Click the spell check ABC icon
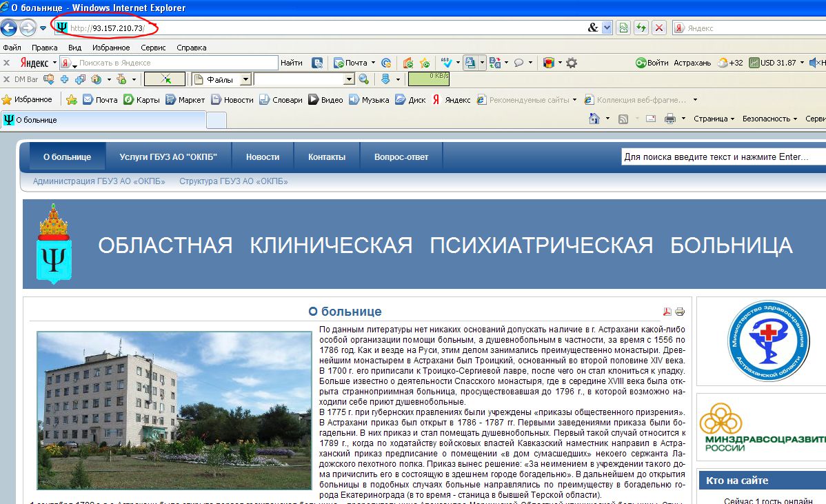This screenshot has width=826, height=504. [447, 63]
